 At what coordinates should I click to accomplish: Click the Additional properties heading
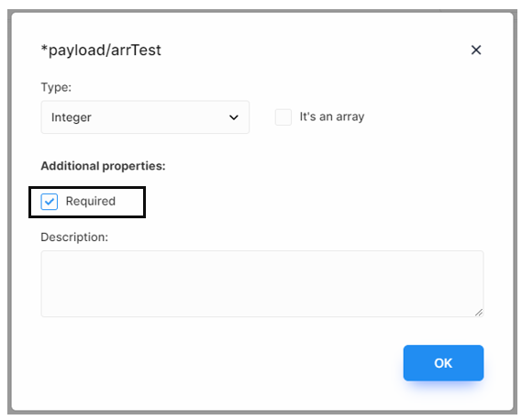103,166
